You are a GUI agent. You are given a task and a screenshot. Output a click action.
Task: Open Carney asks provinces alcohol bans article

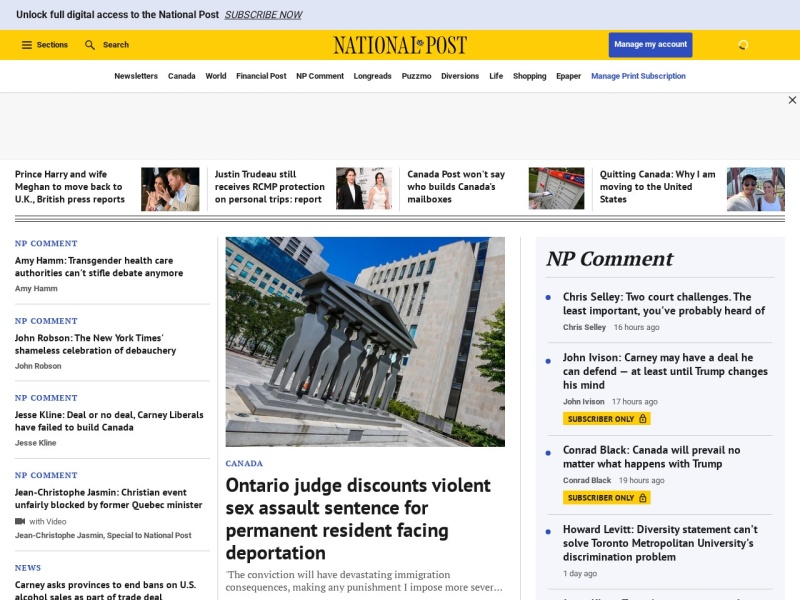pyautogui.click(x=106, y=590)
